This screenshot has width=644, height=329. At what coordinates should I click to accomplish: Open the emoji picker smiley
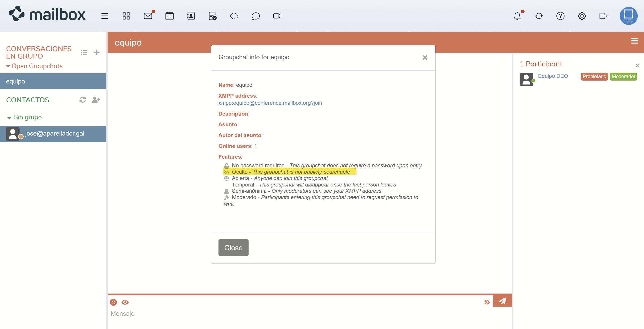113,302
